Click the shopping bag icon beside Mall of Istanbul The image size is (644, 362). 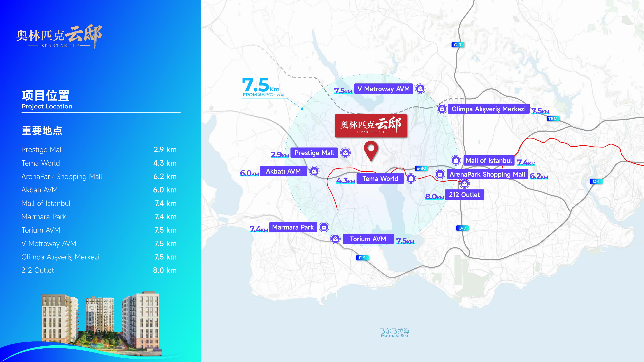click(456, 160)
